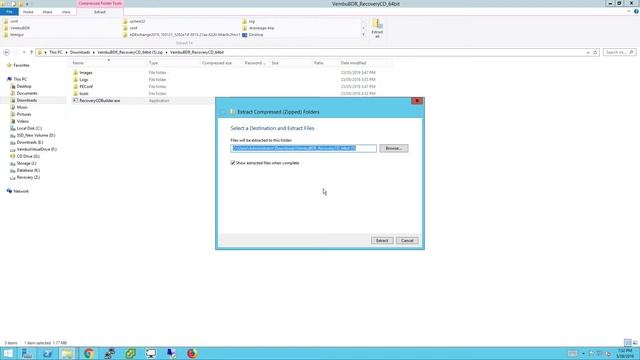Click This PC in the address breadcrumb
This screenshot has height=360, width=640.
point(56,52)
